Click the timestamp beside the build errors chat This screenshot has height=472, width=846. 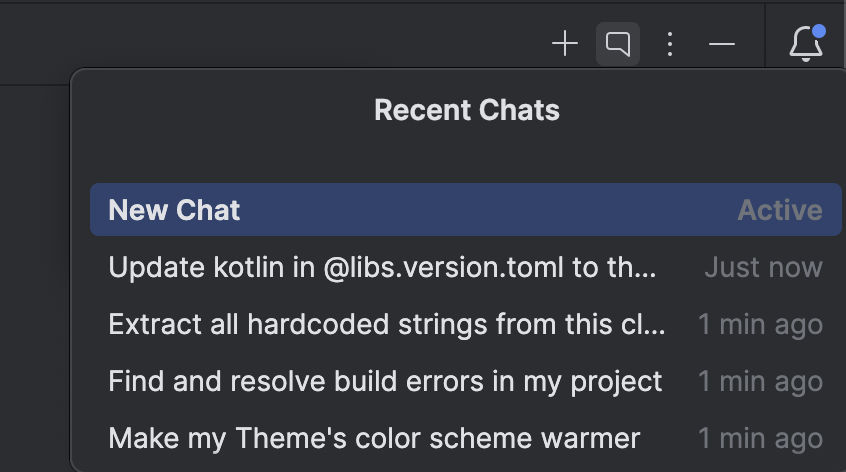tap(760, 381)
